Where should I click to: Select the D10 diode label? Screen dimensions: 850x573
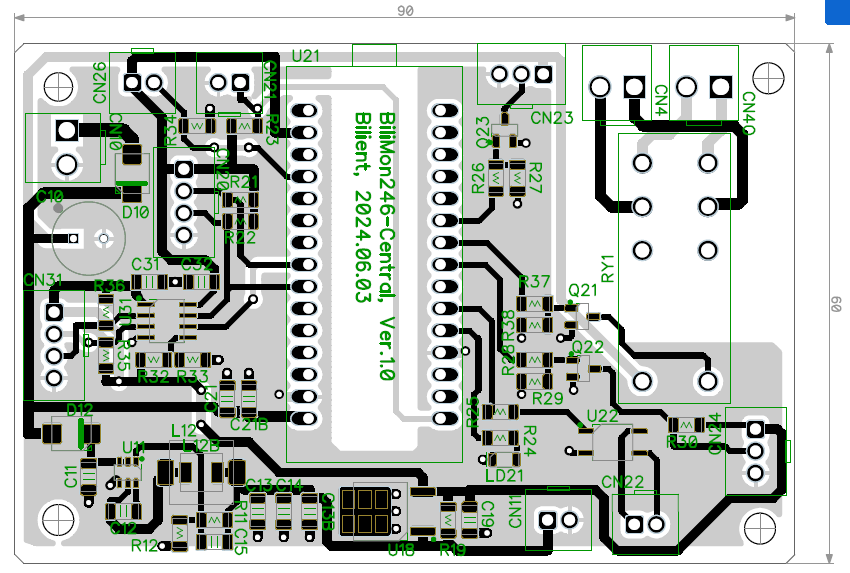(x=136, y=213)
